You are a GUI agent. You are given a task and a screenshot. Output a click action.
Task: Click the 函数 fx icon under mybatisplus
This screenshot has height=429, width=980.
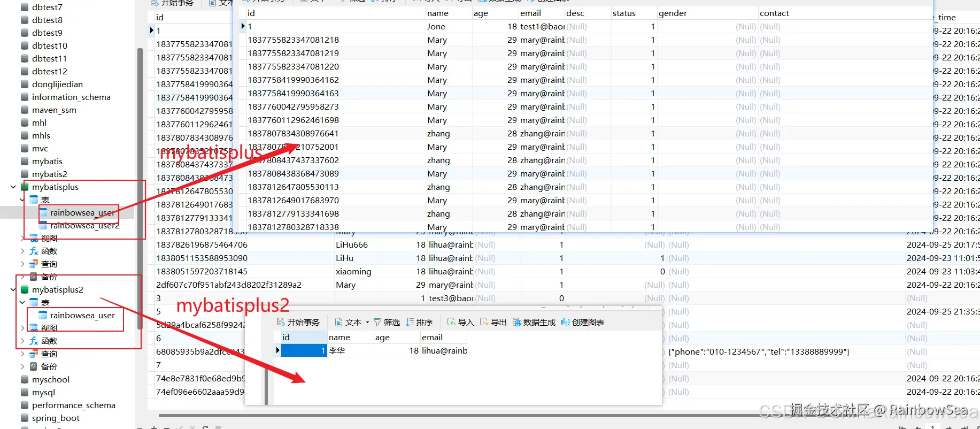[x=34, y=251]
